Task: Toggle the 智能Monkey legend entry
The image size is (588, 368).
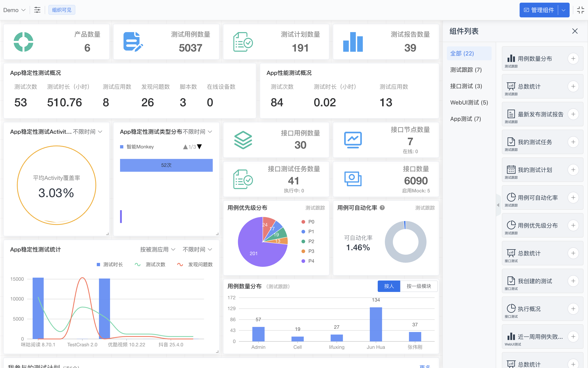Action: tap(137, 147)
